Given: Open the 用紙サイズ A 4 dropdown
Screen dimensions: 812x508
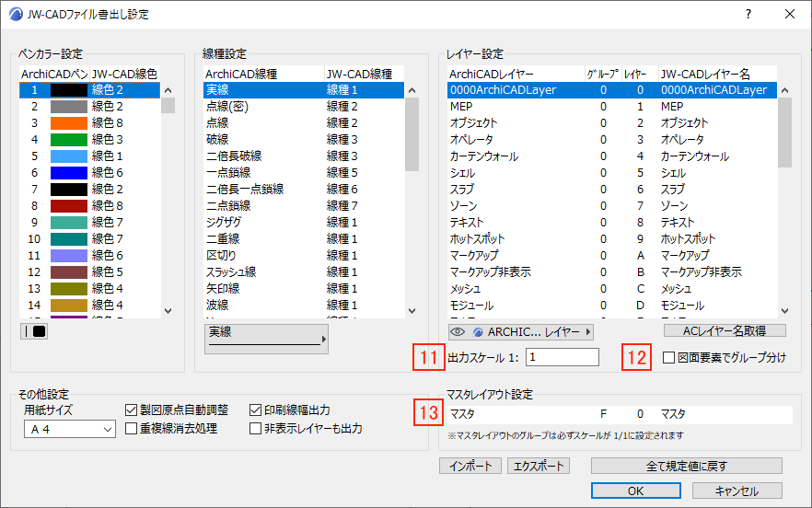Looking at the screenshot, I should (69, 429).
